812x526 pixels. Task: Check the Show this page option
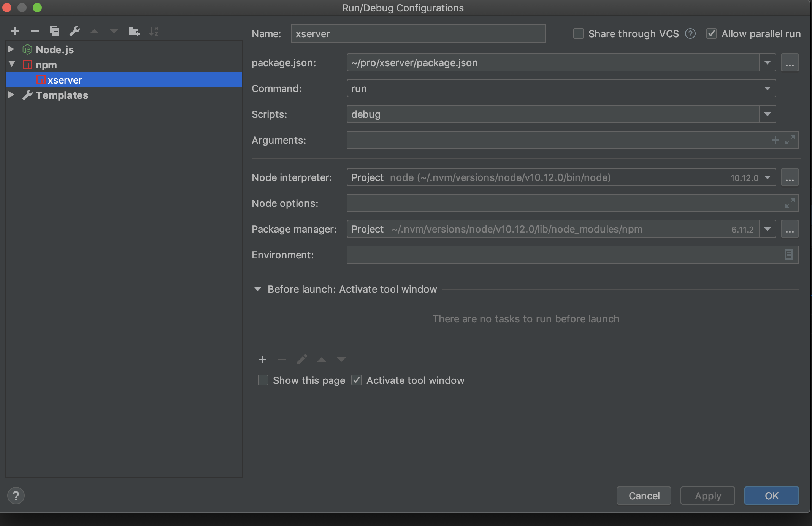[x=263, y=380]
